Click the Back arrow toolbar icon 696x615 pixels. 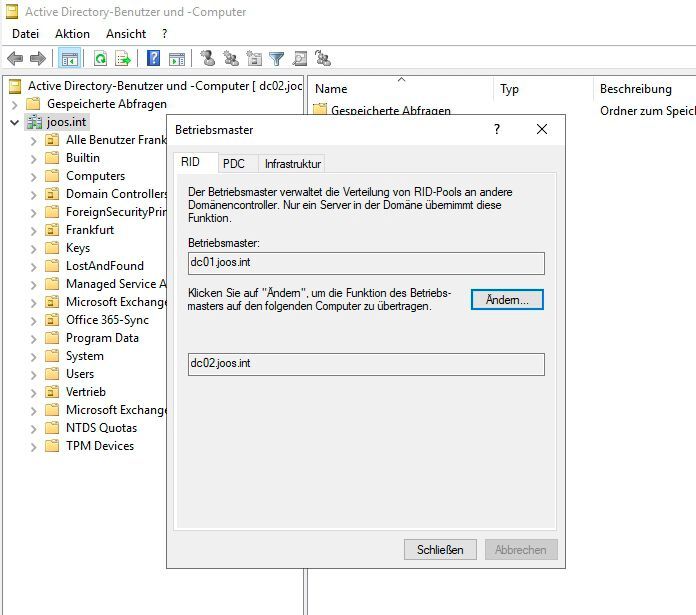click(15, 58)
